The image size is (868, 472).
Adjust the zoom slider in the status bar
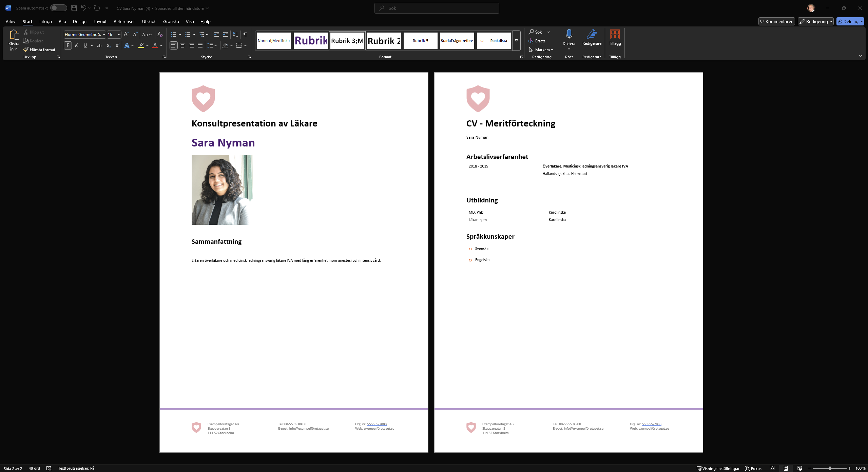830,468
